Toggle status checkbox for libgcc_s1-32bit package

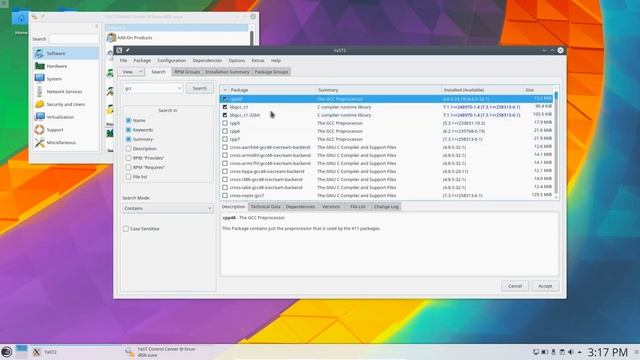coord(225,115)
